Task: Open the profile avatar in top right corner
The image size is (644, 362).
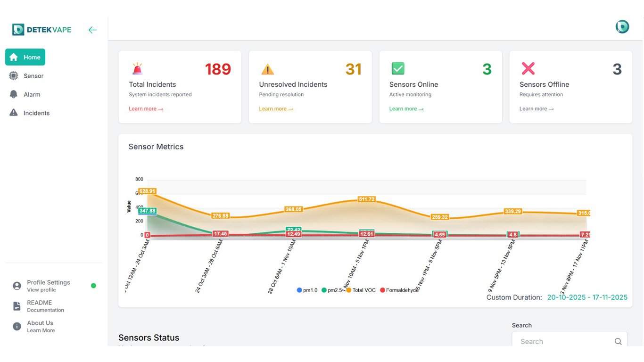Action: click(x=622, y=26)
